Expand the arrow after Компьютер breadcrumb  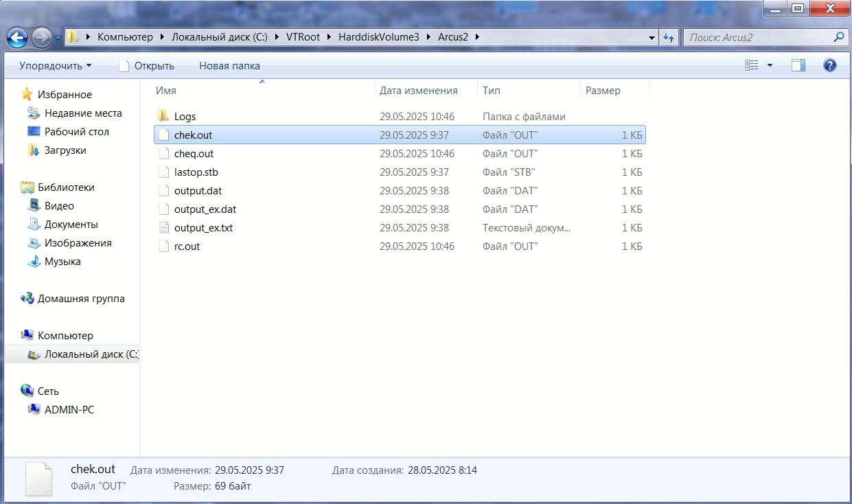point(162,37)
